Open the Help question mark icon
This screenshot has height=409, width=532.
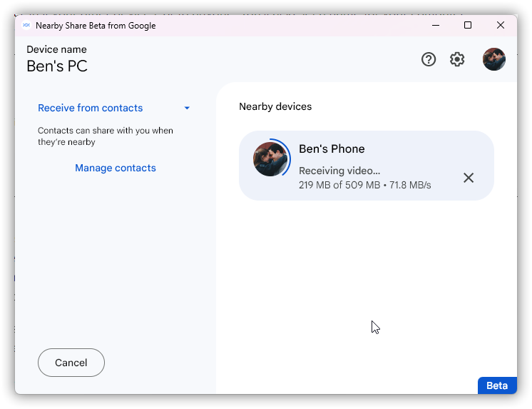click(x=429, y=59)
